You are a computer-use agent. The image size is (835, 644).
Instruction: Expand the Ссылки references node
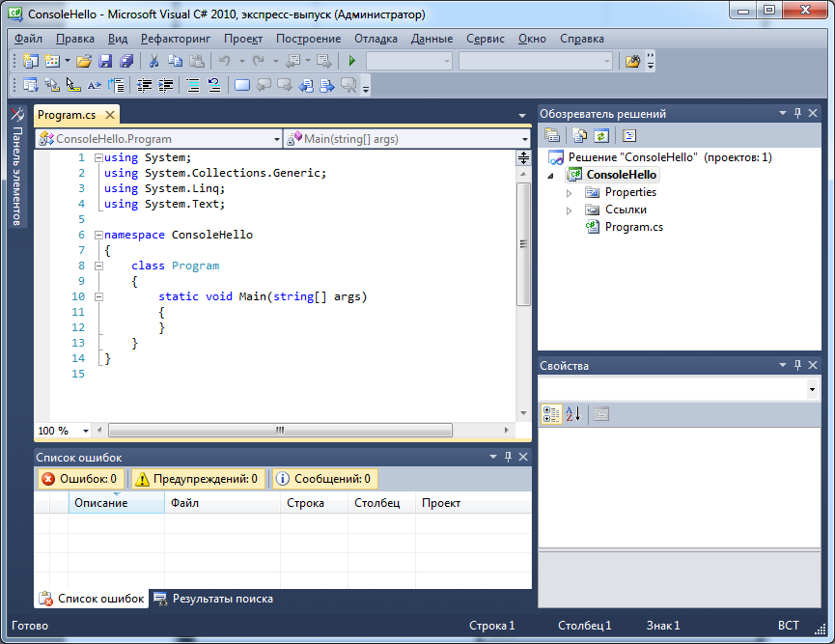tap(570, 210)
